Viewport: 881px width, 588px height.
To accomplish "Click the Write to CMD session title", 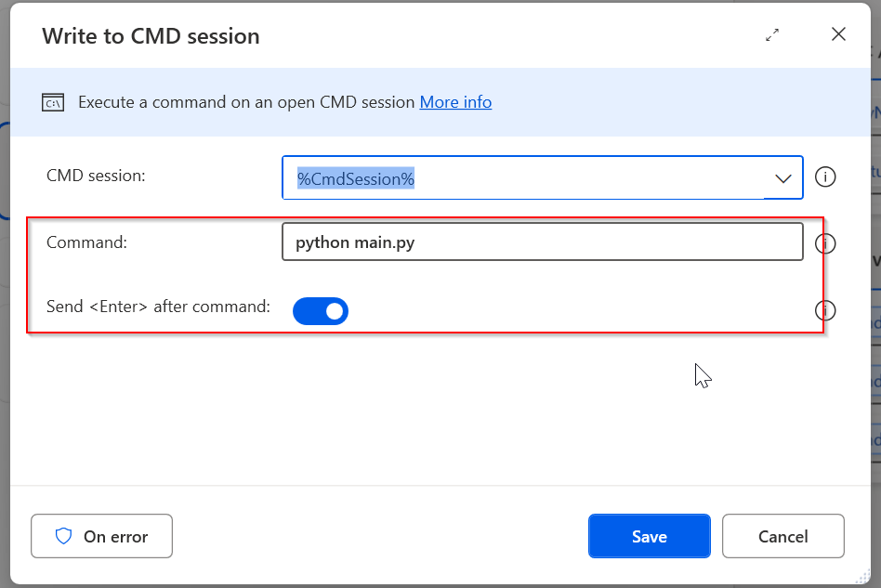I will 151,36.
